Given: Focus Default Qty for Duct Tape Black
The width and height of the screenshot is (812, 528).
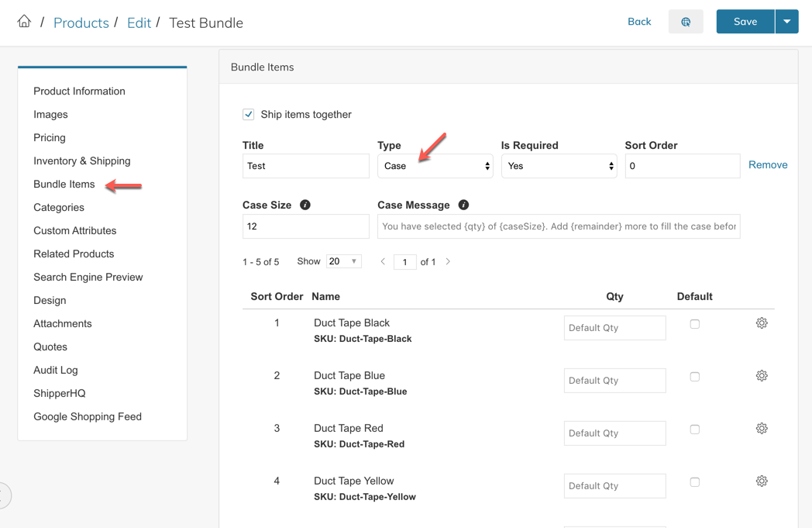Looking at the screenshot, I should pos(614,328).
